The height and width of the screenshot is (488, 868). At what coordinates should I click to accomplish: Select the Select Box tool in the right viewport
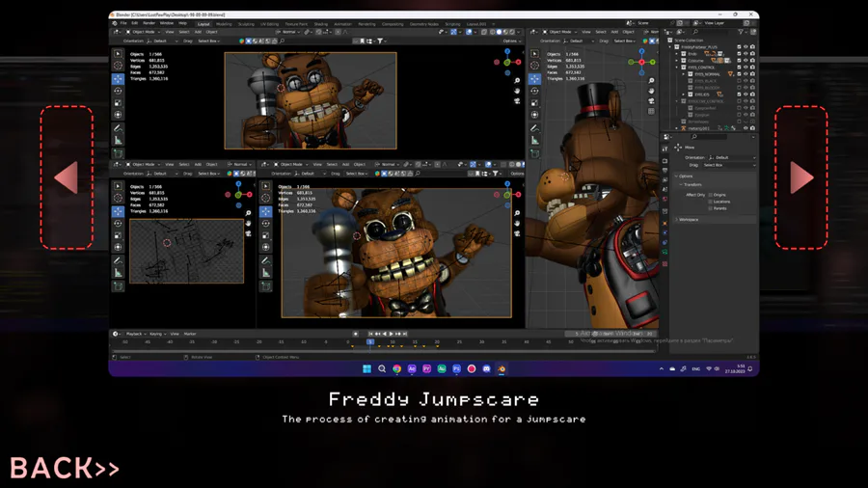pos(534,54)
